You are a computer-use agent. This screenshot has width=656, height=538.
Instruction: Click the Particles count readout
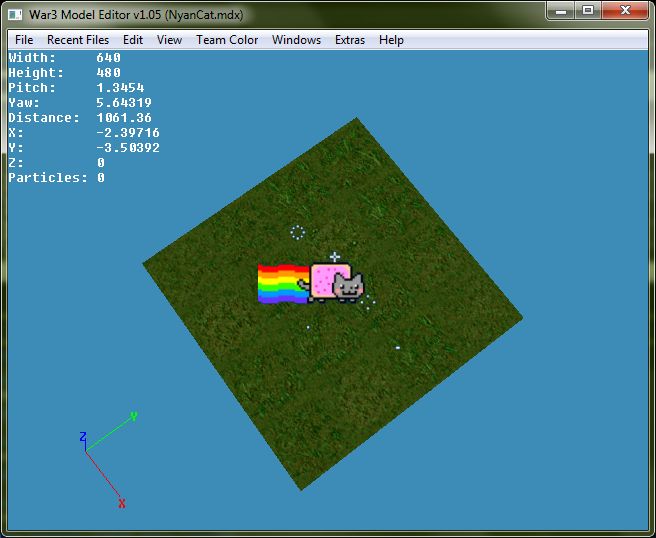click(56, 178)
